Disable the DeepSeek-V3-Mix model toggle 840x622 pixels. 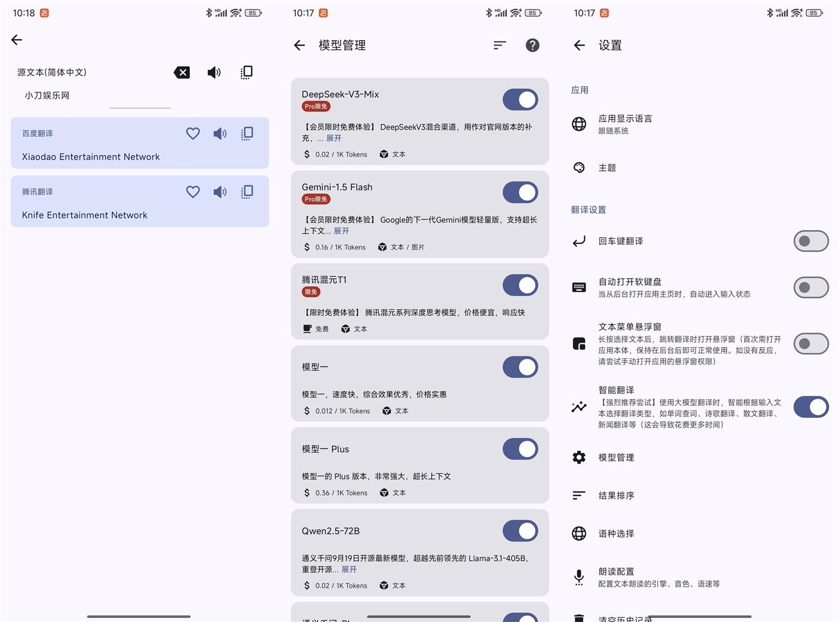tap(520, 99)
